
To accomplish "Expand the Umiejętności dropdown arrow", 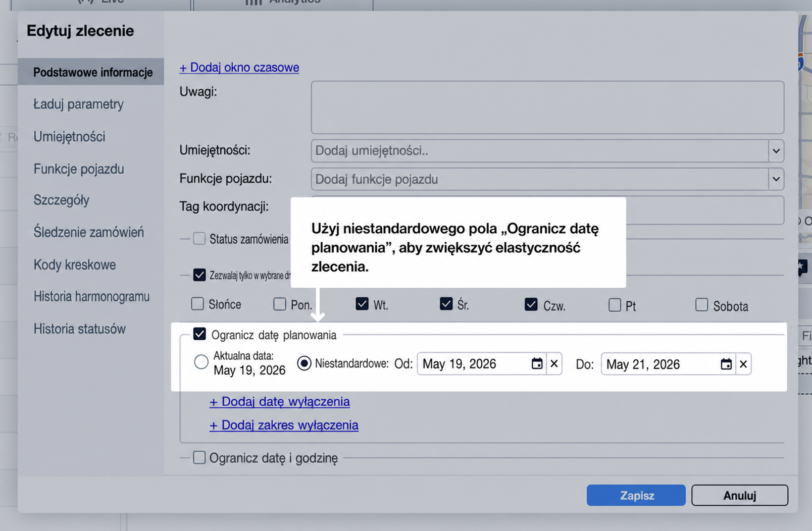I will click(776, 150).
